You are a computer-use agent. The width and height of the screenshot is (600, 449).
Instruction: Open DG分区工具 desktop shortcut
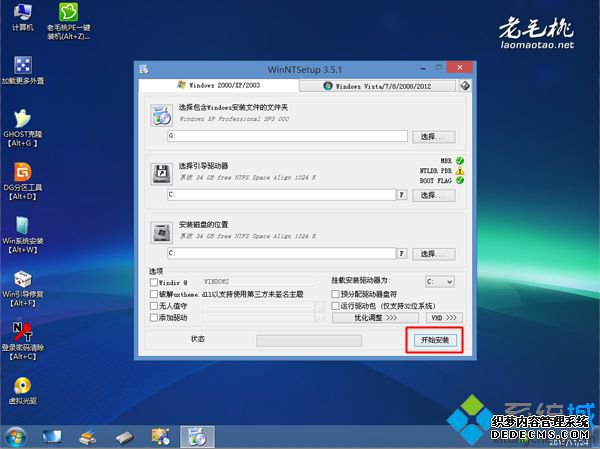[x=23, y=181]
